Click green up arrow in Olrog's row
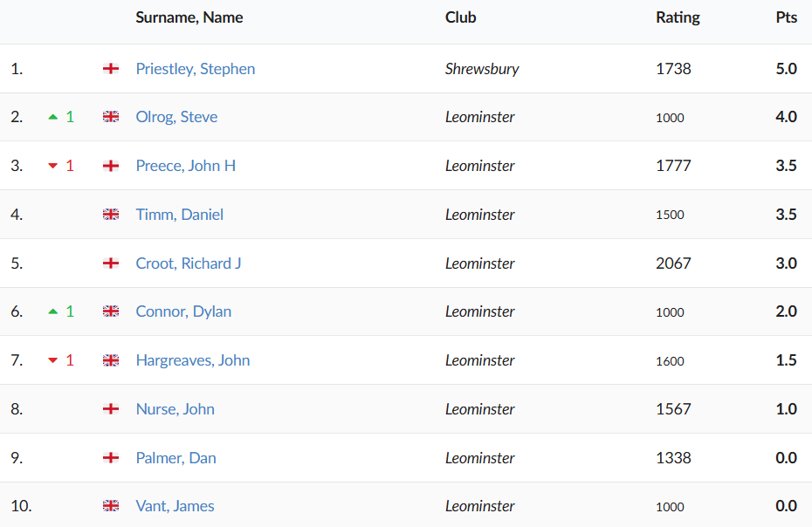 point(53,117)
